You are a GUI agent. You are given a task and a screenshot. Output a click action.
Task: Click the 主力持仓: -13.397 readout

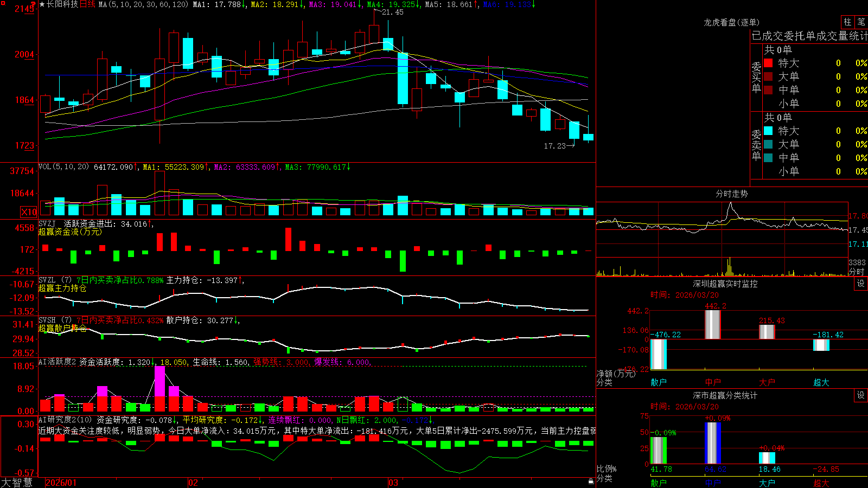(x=202, y=280)
